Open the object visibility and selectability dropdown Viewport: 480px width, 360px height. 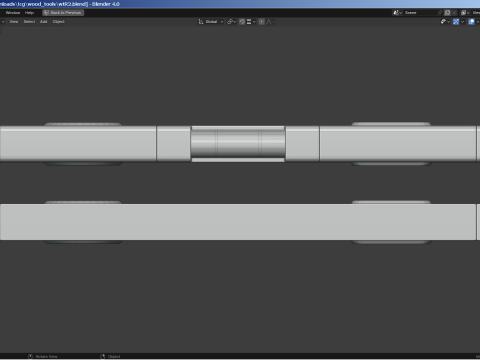(445, 22)
